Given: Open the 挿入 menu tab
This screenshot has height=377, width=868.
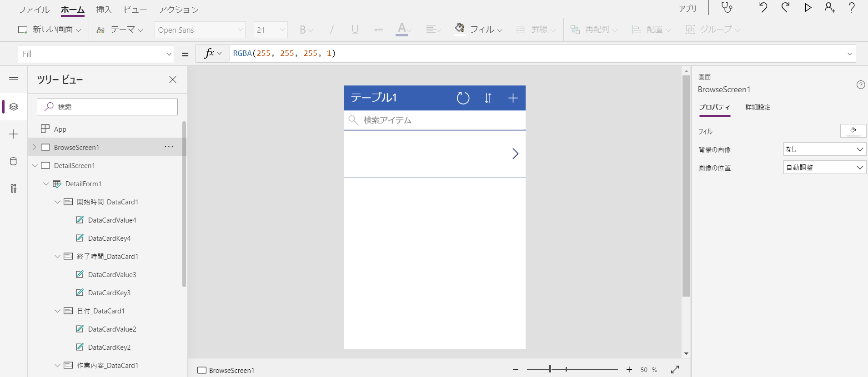Looking at the screenshot, I should [x=104, y=10].
